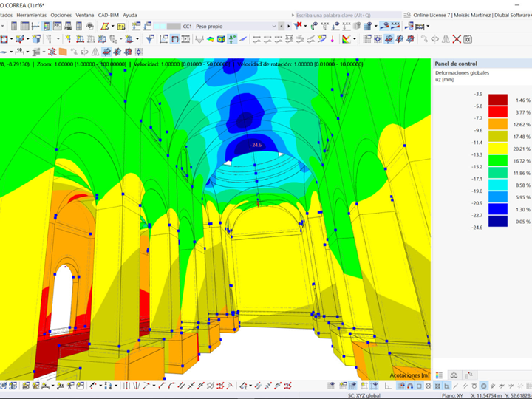Click the cyan 8.58 % legend color

tap(498, 185)
